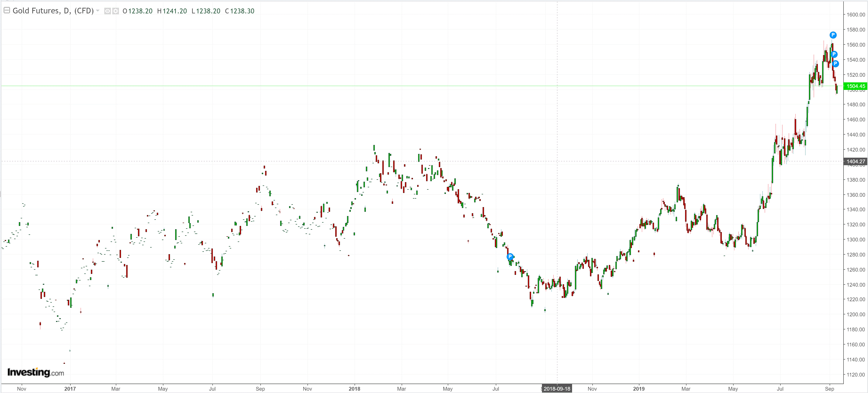Click the blue P marker near July 2018
The image size is (868, 393).
click(510, 257)
